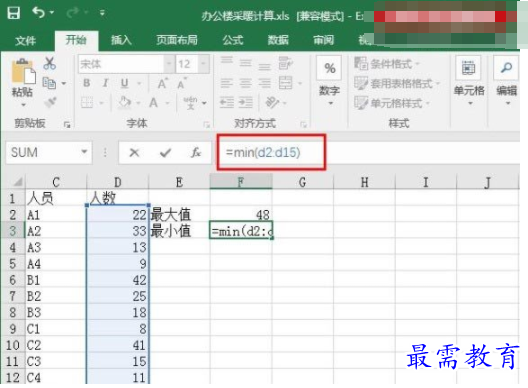Open the 审阅 tab

pyautogui.click(x=324, y=40)
